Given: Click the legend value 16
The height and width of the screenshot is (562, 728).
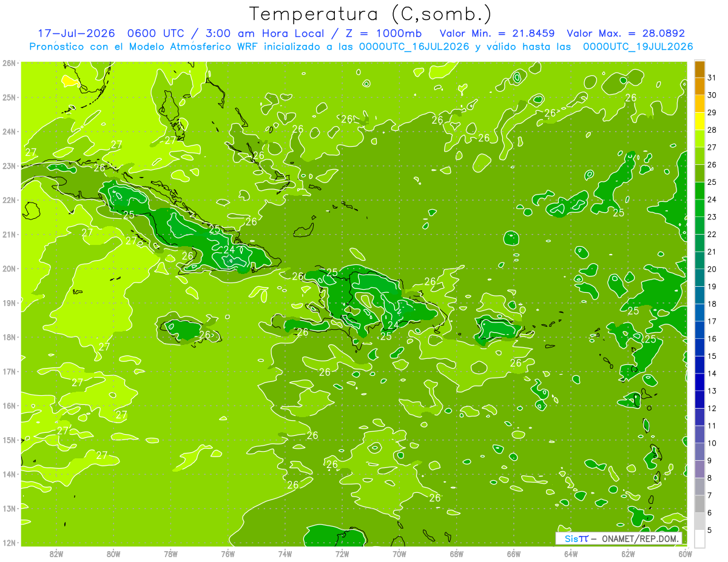Looking at the screenshot, I should click(712, 339).
